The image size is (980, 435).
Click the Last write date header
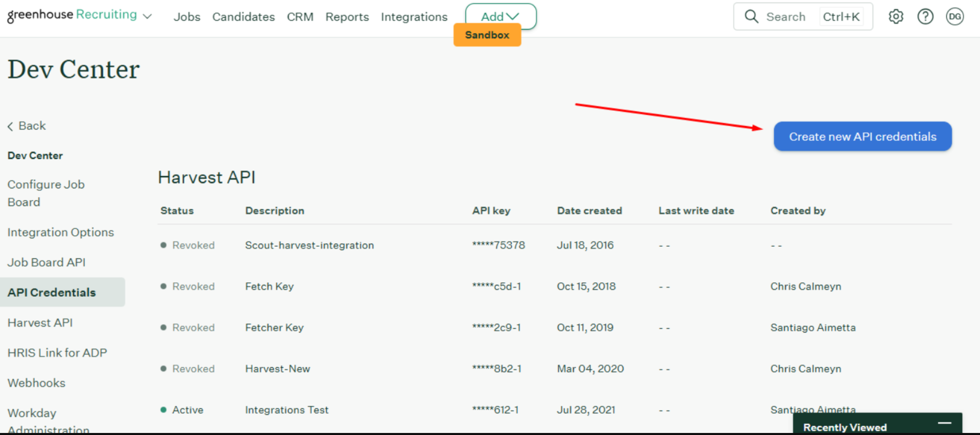tap(696, 210)
